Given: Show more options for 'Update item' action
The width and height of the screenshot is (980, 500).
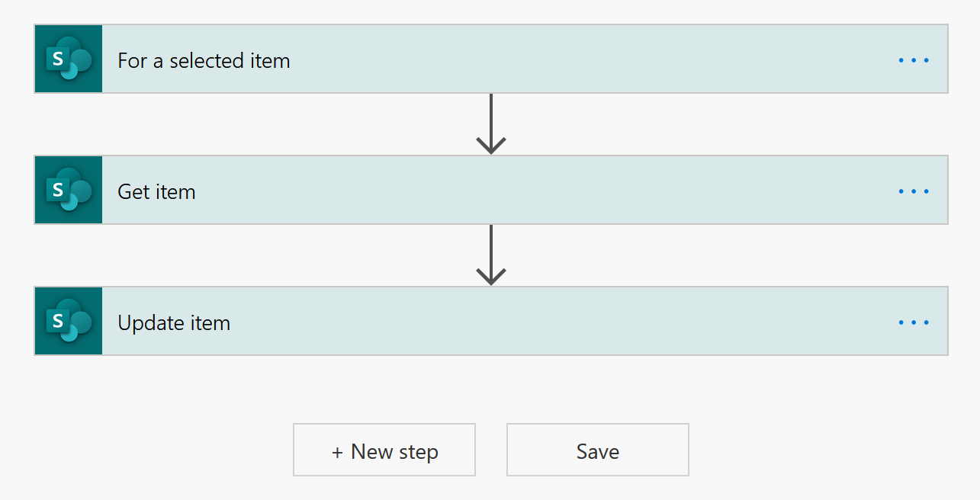Looking at the screenshot, I should (x=914, y=322).
